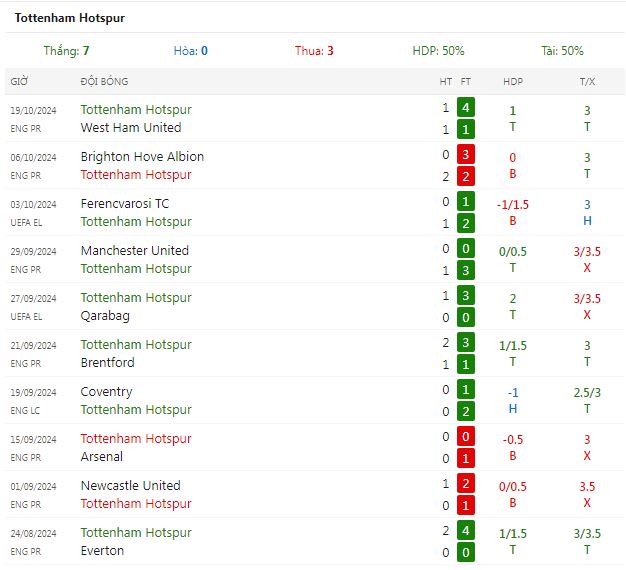
Task: Click UEFA EL label for Ferencvarosi match
Action: pos(26,223)
